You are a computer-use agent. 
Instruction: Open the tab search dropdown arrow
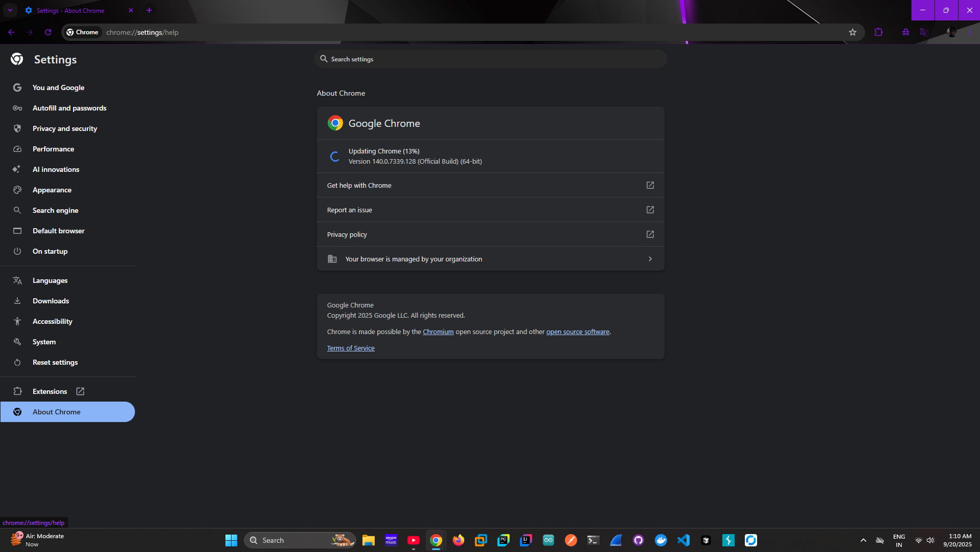(x=10, y=10)
